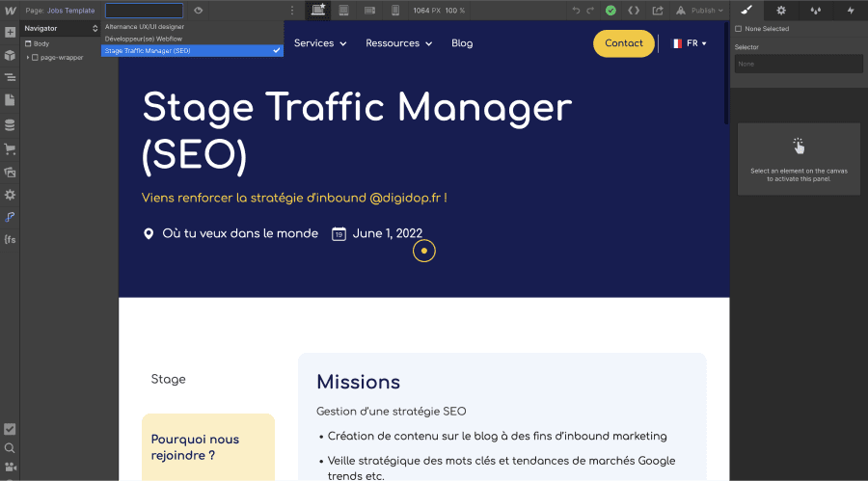Select Alternance UX/UI designer item
Screen dimensions: 868x481
coord(192,27)
